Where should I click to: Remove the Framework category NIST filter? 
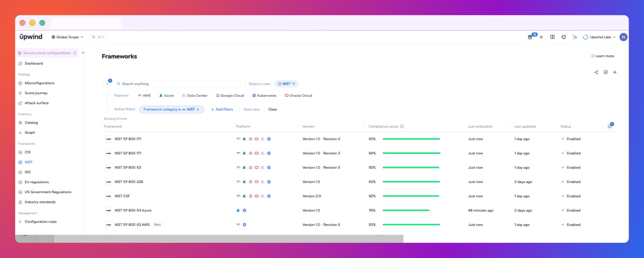click(x=198, y=109)
